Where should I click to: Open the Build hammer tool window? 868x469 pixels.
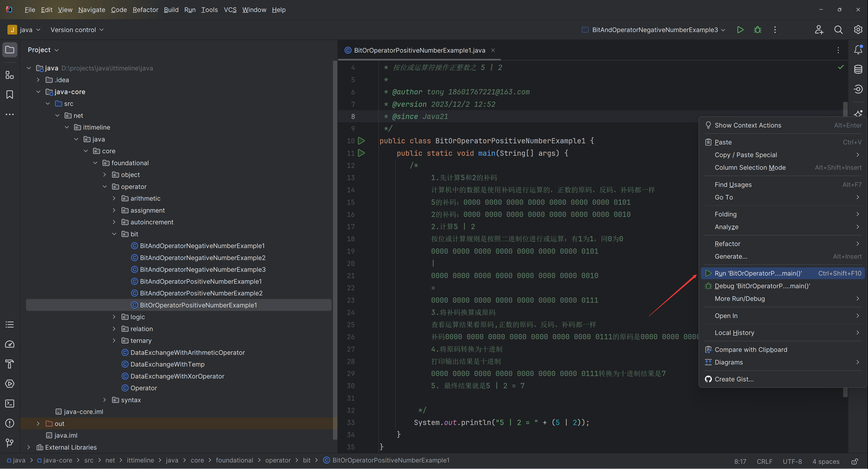(10, 364)
